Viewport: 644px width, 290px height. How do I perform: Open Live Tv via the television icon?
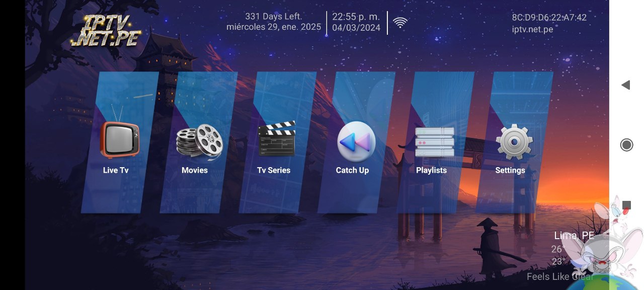(120, 140)
